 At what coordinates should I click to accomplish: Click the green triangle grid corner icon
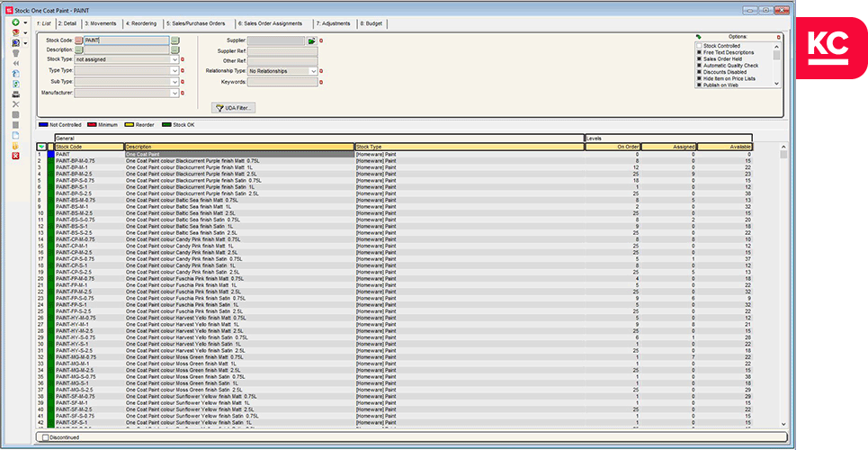click(x=41, y=147)
